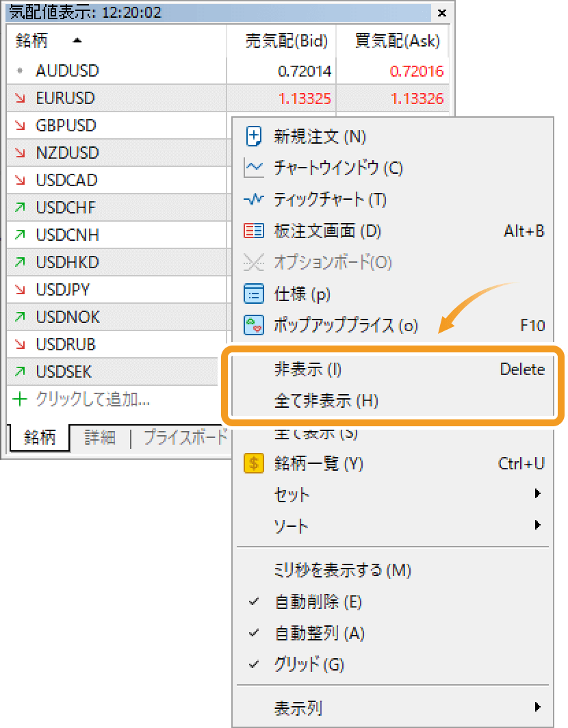Image resolution: width=568 pixels, height=728 pixels.
Task: Open Popup Prices (ポップアッププライス) menu entry
Action: pos(392,325)
